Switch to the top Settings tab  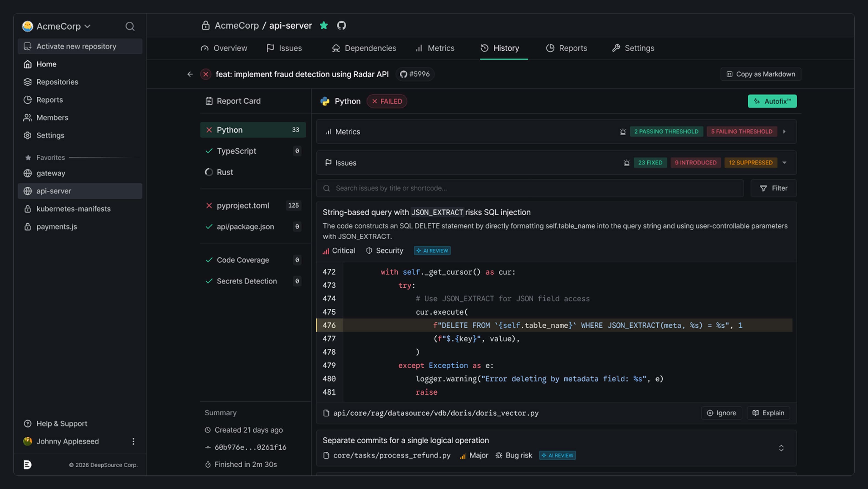coord(633,48)
